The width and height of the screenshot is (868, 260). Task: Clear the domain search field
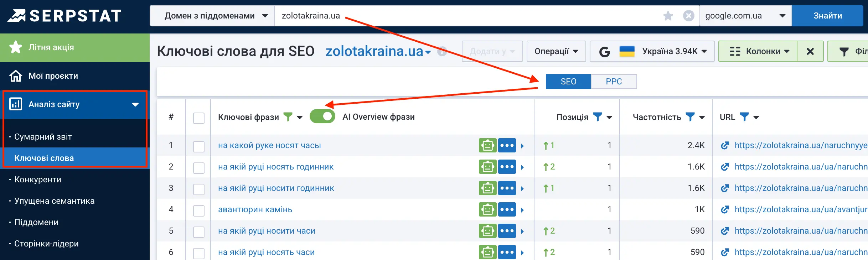click(x=689, y=16)
